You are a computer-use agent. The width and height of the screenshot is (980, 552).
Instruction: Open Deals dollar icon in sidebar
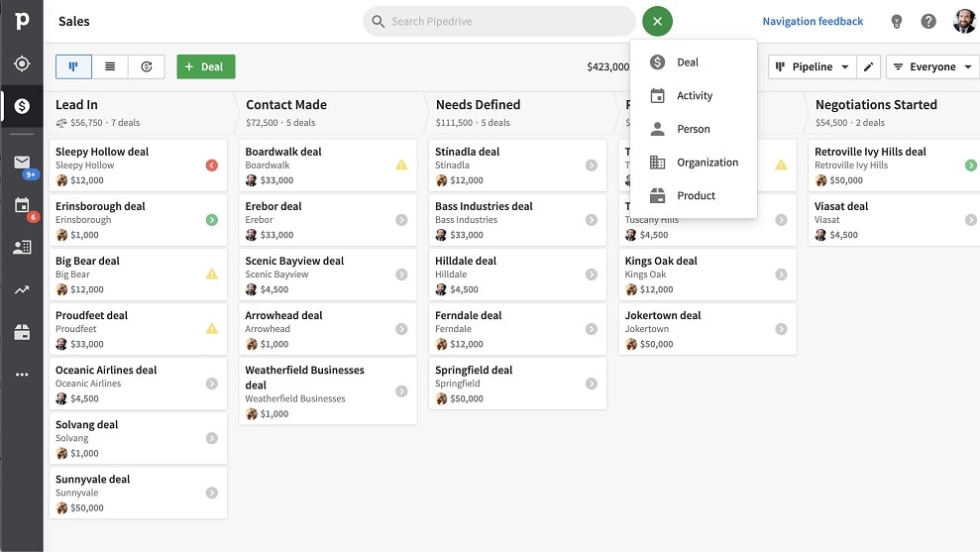(x=22, y=106)
